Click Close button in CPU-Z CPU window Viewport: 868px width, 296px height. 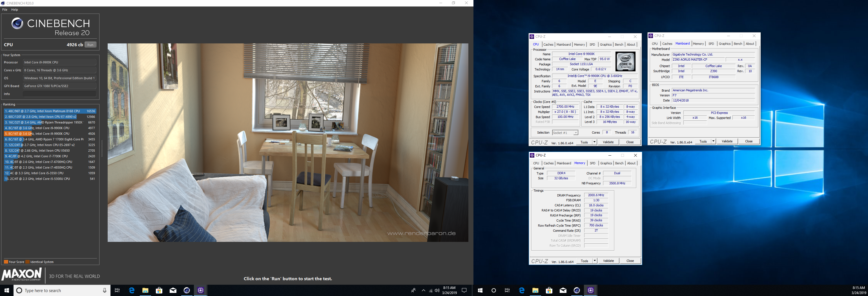coord(630,142)
